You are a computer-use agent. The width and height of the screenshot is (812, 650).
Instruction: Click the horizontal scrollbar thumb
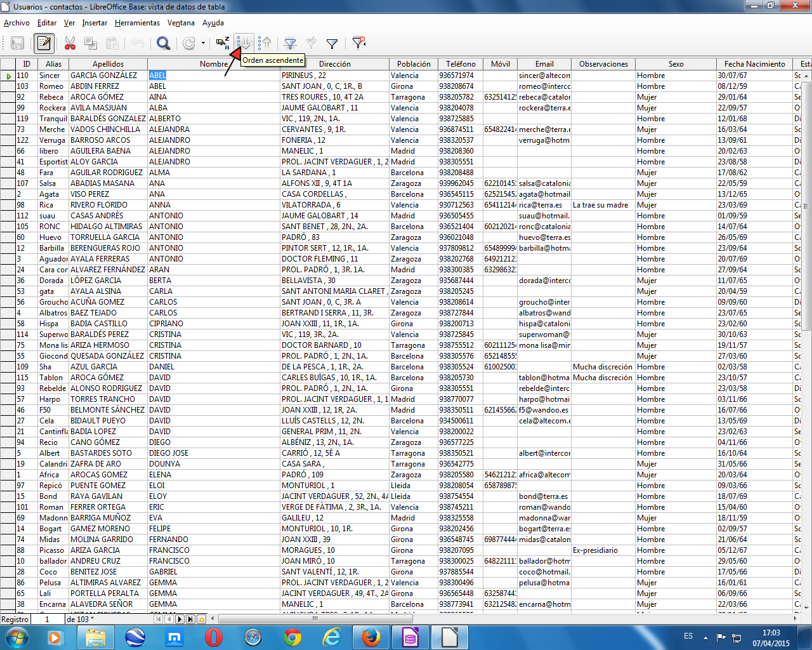(x=315, y=619)
